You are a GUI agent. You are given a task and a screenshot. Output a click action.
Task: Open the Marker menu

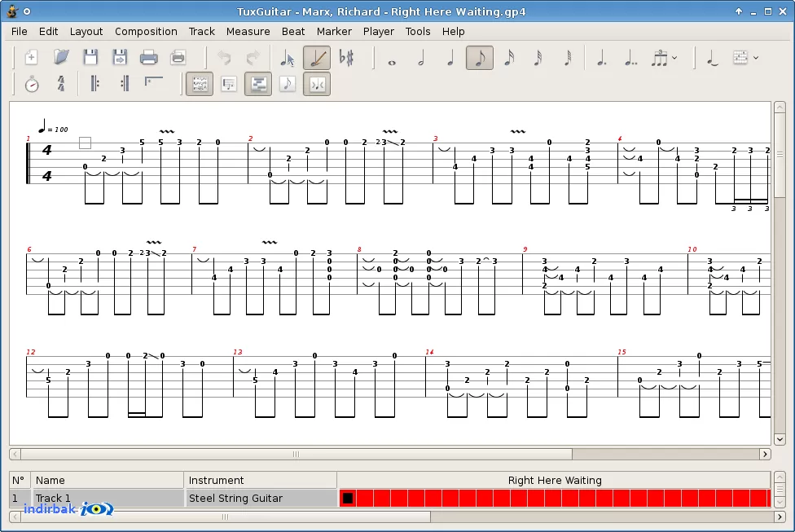click(x=334, y=32)
